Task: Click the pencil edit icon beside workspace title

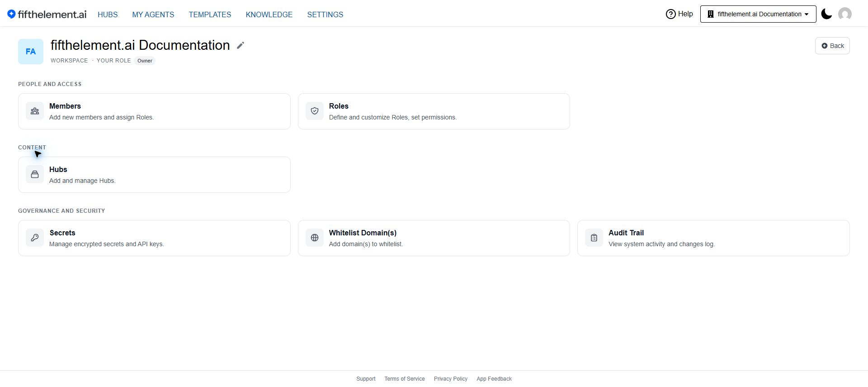Action: 241,45
